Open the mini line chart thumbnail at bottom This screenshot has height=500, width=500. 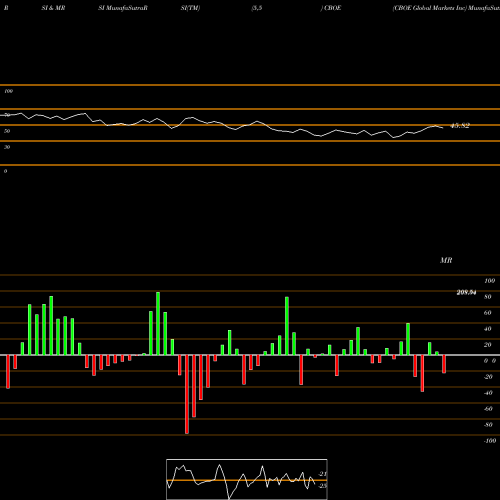[247, 479]
